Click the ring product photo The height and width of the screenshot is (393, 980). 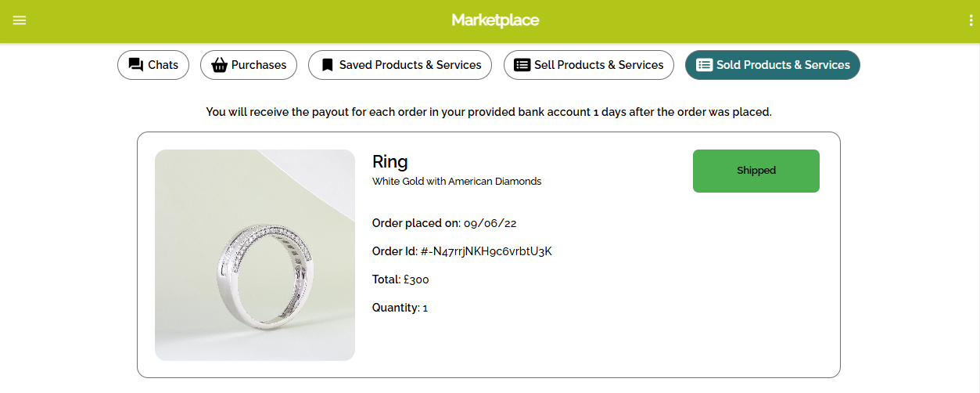[x=255, y=255]
